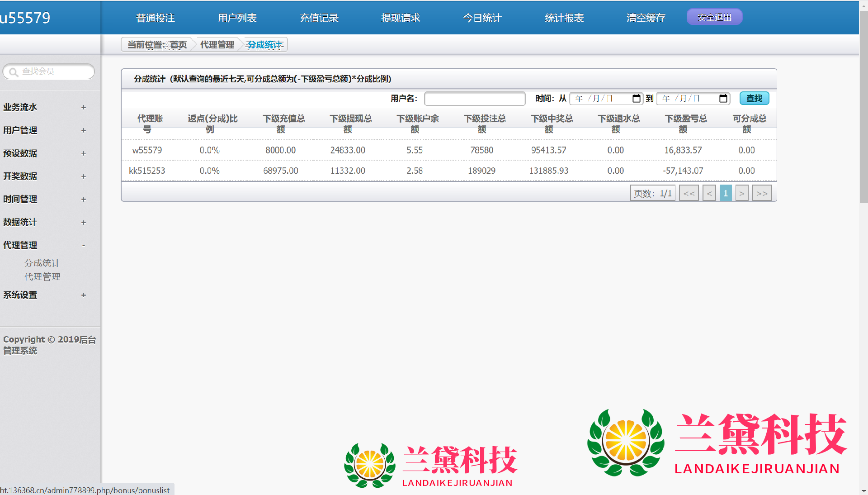The height and width of the screenshot is (495, 868).
Task: Click inside the 用户名 input field
Action: click(x=474, y=99)
